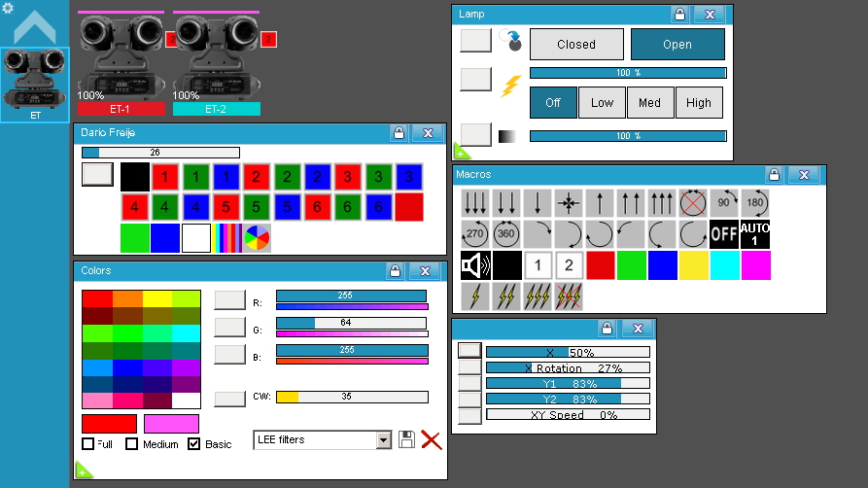Delete color with red X icon
This screenshot has height=488, width=868.
click(x=432, y=439)
